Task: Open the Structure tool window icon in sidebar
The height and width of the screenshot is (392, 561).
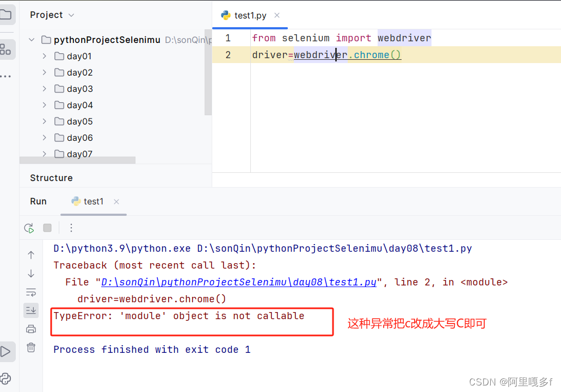Action: pos(5,49)
